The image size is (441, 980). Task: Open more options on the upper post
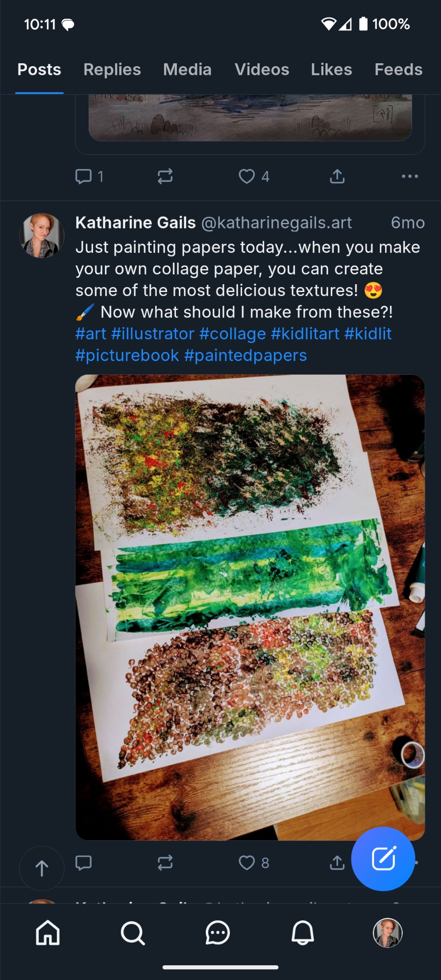point(410,176)
